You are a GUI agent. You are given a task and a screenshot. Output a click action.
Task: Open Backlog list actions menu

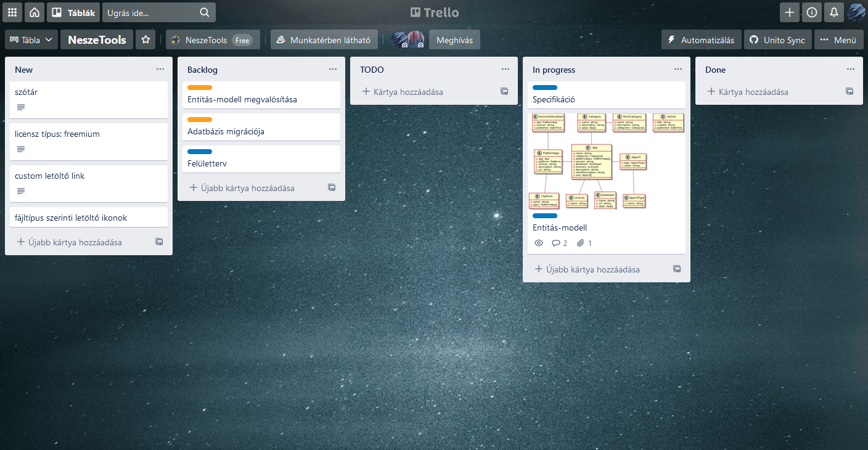[333, 70]
